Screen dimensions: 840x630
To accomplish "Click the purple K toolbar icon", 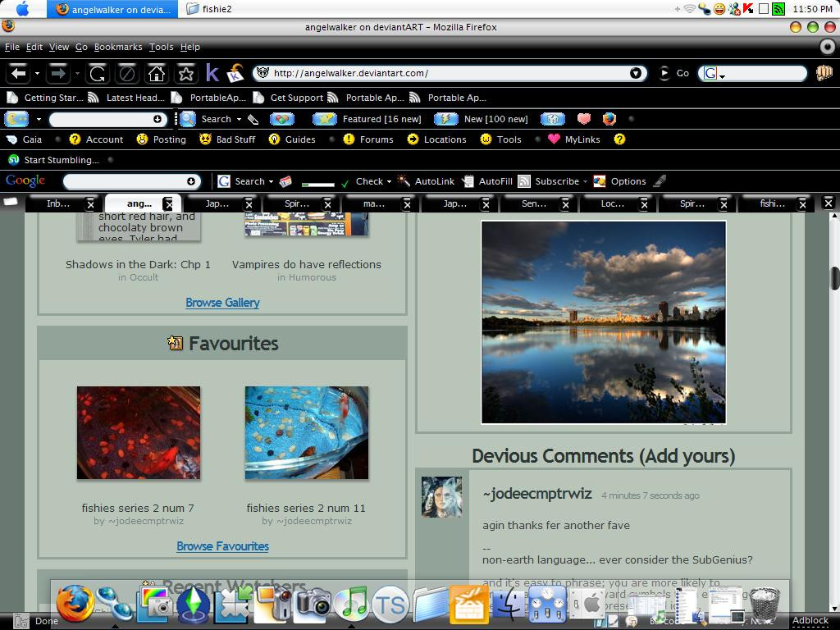I will [x=212, y=73].
